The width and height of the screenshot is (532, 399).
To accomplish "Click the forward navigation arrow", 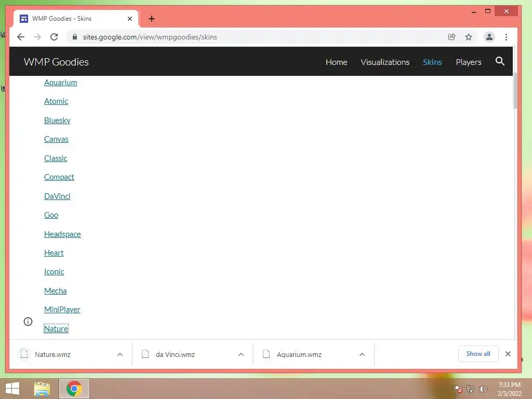I will click(x=37, y=37).
